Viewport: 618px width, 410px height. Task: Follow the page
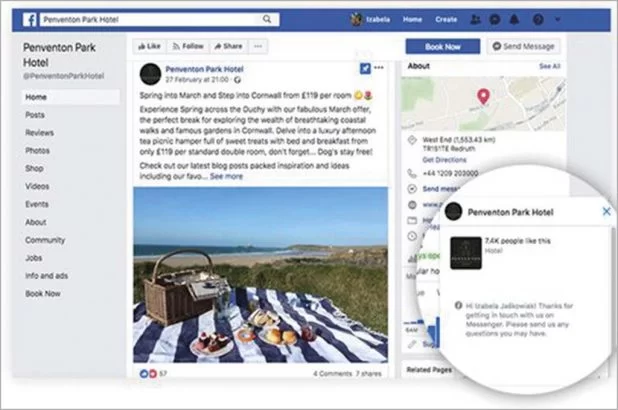[188, 46]
